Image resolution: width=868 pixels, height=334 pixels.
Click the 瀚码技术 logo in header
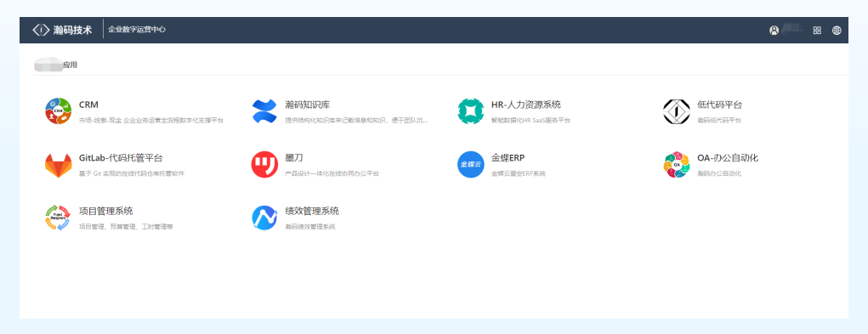pos(62,30)
